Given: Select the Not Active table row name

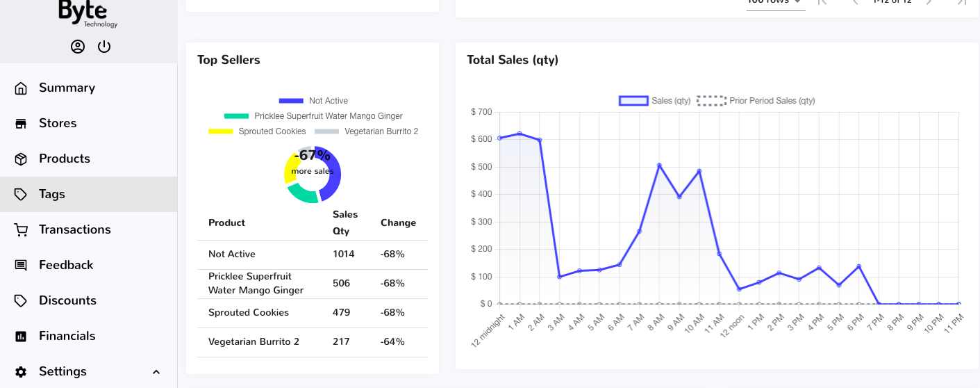Looking at the screenshot, I should pyautogui.click(x=232, y=254).
